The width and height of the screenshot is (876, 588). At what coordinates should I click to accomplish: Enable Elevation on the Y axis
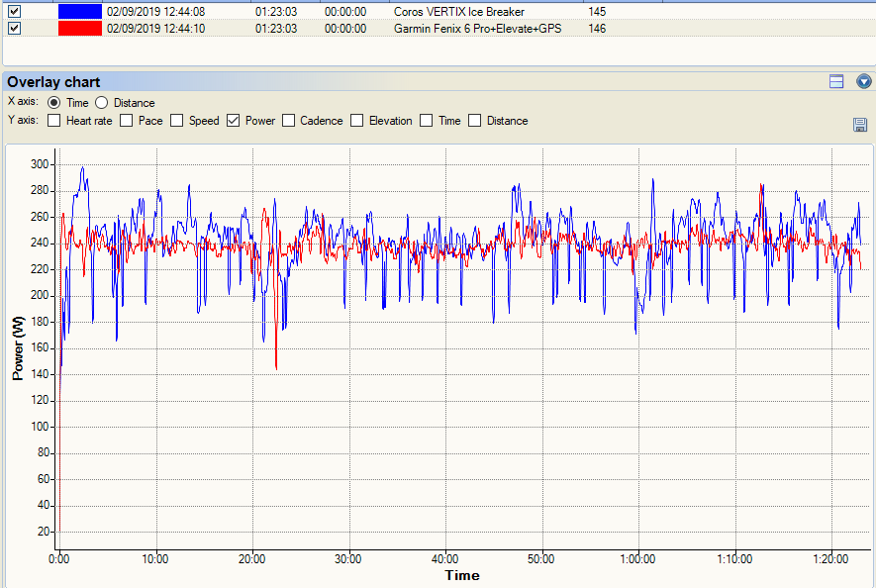[x=357, y=121]
